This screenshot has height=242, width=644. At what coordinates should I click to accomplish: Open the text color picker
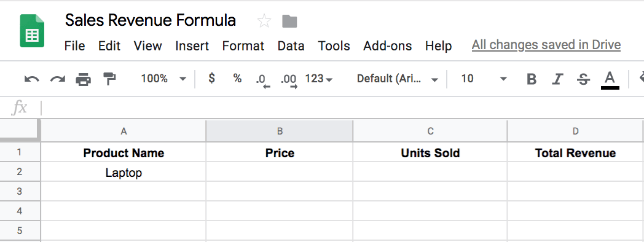[x=610, y=79]
